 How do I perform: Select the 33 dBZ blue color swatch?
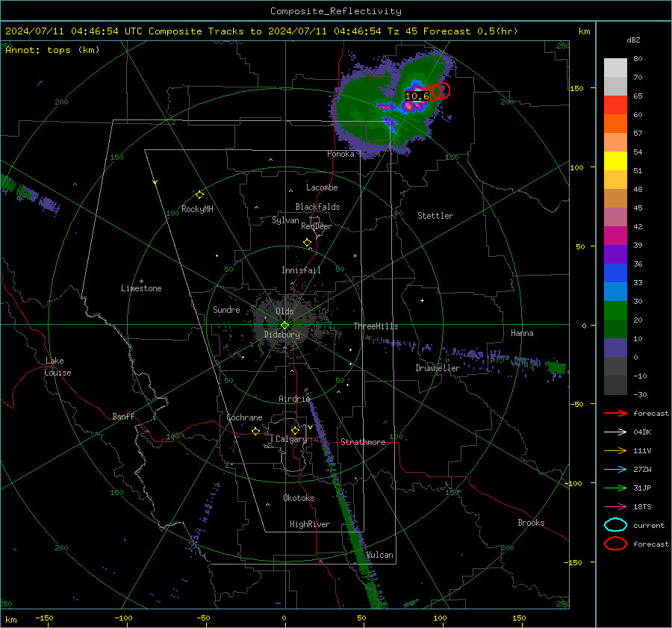615,273
